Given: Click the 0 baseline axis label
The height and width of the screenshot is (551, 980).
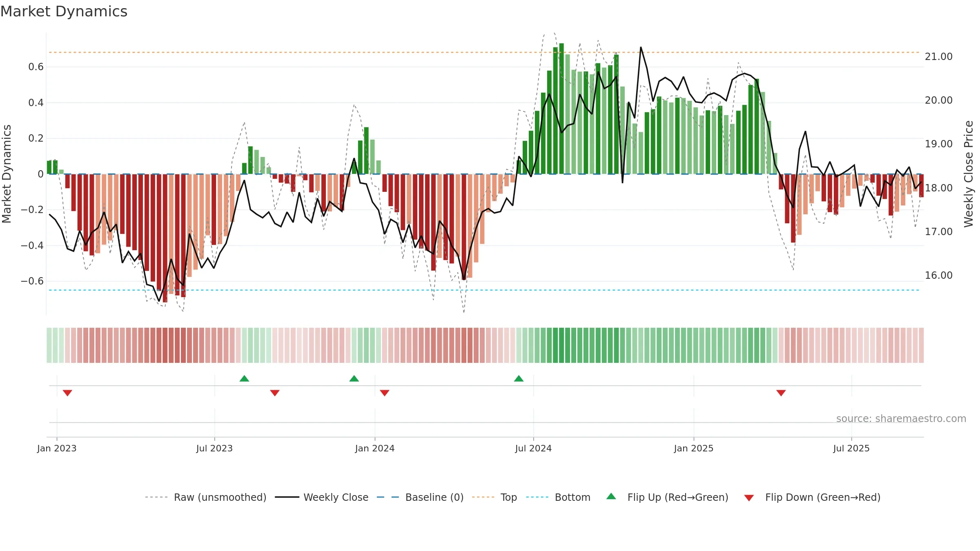Looking at the screenshot, I should pyautogui.click(x=40, y=174).
